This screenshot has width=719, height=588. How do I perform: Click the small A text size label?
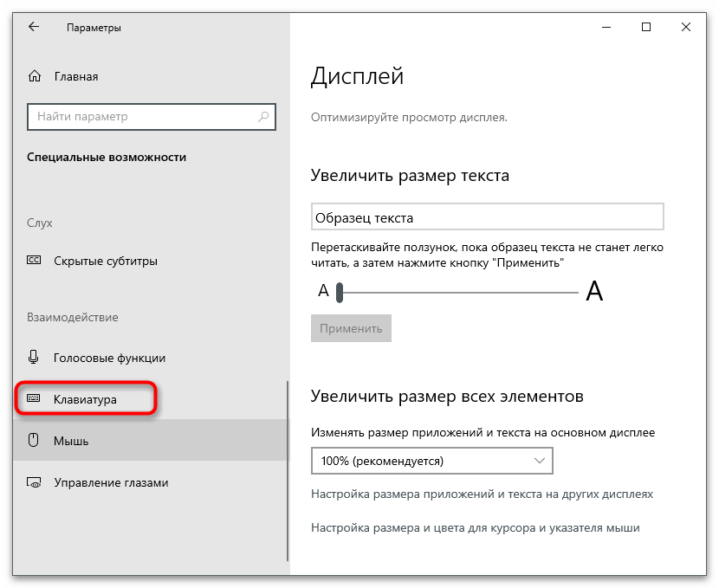(323, 291)
